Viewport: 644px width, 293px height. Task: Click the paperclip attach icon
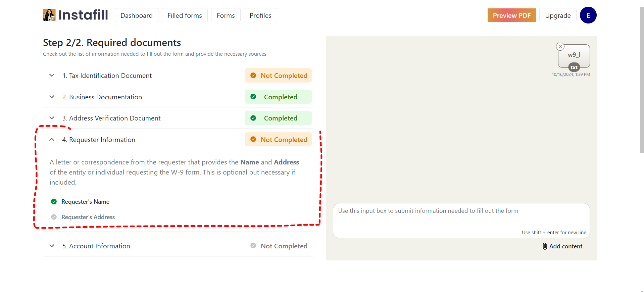pyautogui.click(x=545, y=246)
